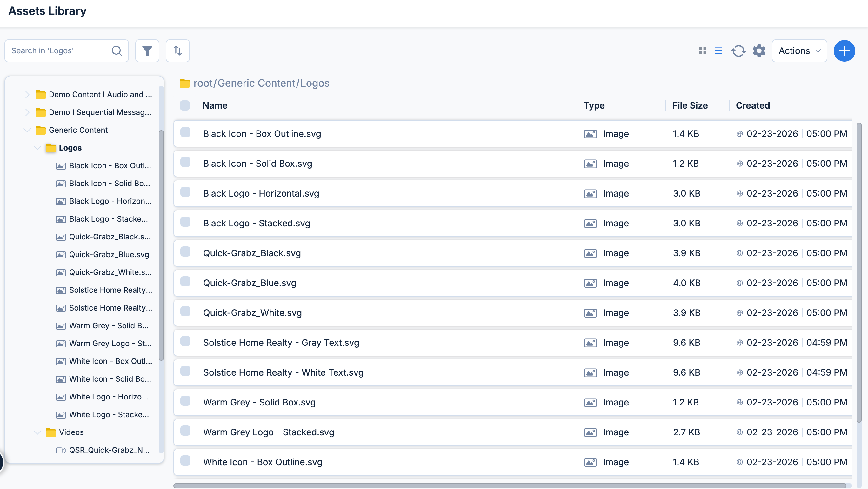Check the Solstice Home Realty - White Text.svg checkbox
This screenshot has width=868, height=489.
click(x=185, y=371)
